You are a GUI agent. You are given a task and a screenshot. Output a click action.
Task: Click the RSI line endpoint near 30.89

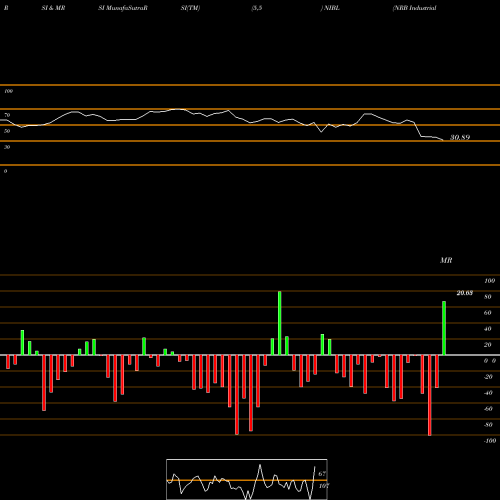(x=443, y=140)
